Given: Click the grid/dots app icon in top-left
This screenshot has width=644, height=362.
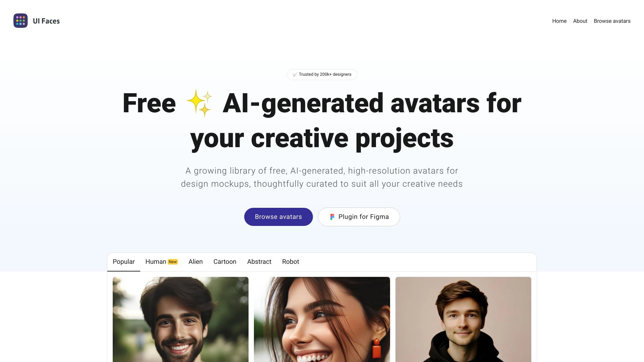Looking at the screenshot, I should click(20, 21).
